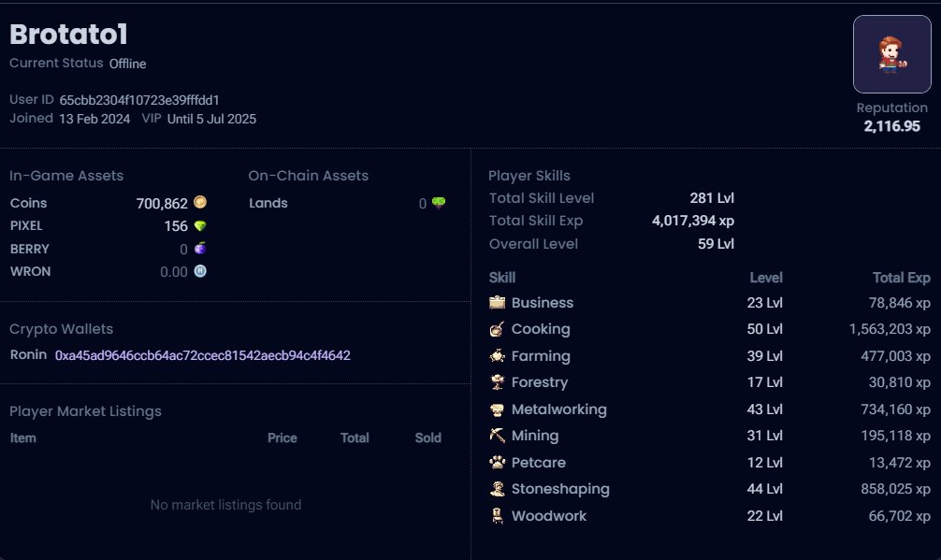Image resolution: width=941 pixels, height=560 pixels.
Task: Click the joined date 13 Feb 2024
Action: click(x=94, y=119)
